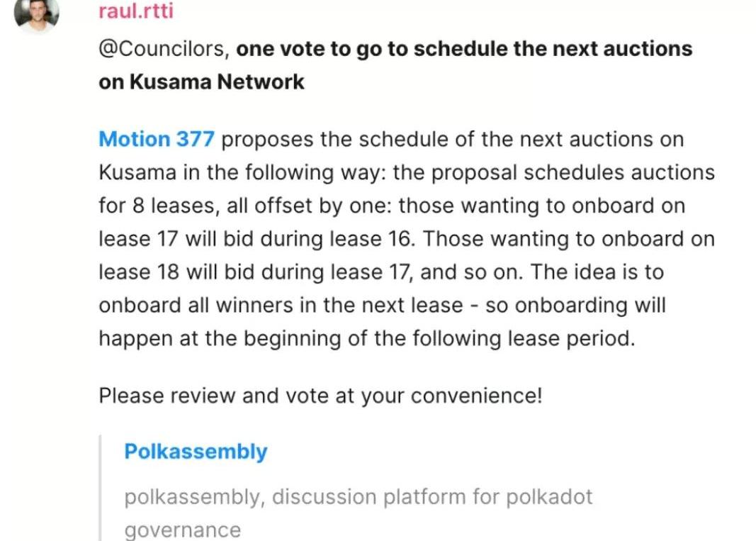The image size is (756, 541).
Task: Click the @Councilors mention
Action: pyautogui.click(x=164, y=49)
